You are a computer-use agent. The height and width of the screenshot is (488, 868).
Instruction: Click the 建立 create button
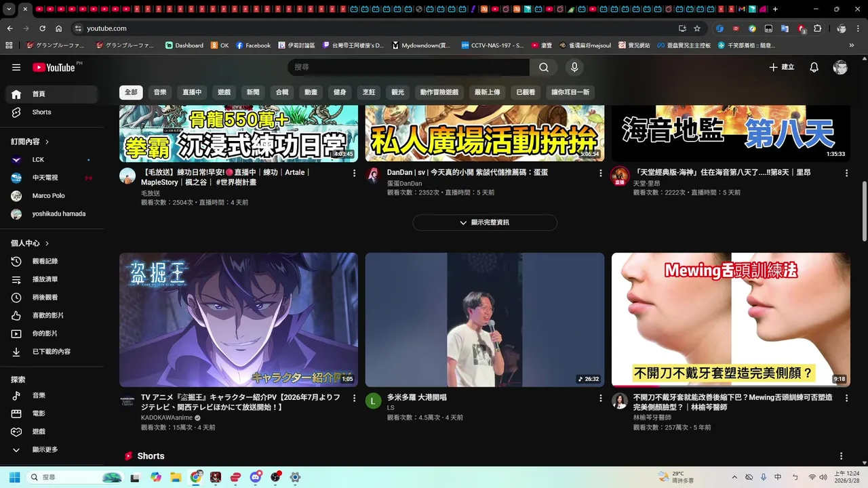[x=781, y=67]
